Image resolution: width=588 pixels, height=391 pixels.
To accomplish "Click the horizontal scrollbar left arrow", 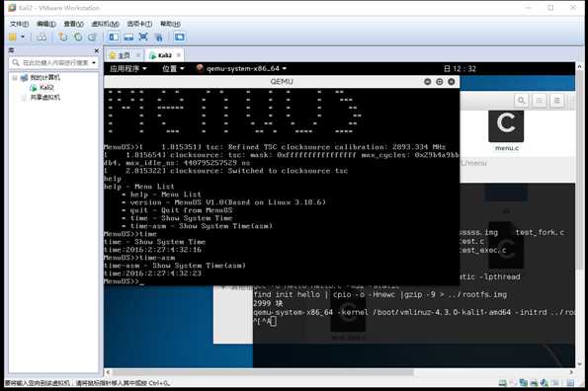I will [x=108, y=372].
